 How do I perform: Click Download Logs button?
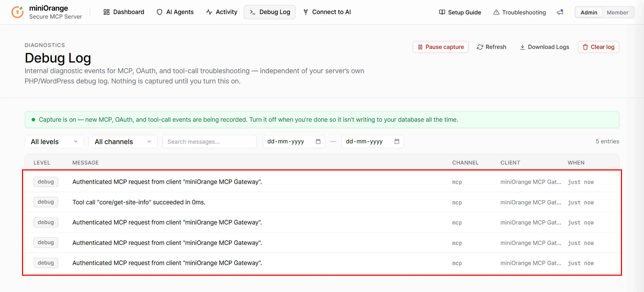(x=544, y=47)
